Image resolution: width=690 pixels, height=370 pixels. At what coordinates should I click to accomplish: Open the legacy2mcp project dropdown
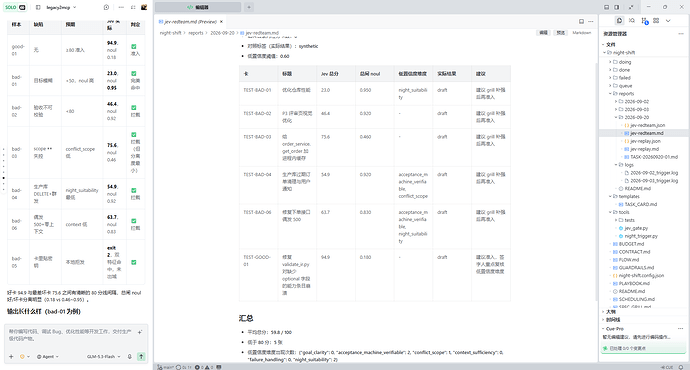61,7
